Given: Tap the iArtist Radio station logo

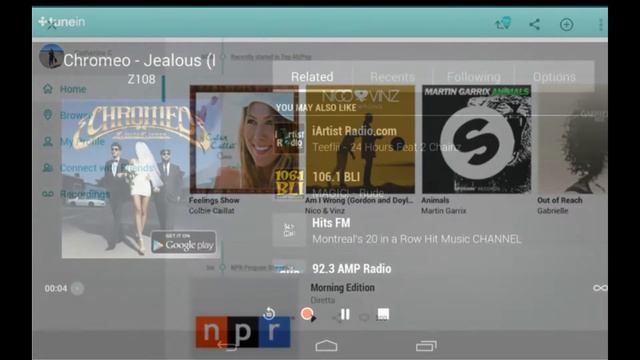Looking at the screenshot, I should click(x=289, y=139).
